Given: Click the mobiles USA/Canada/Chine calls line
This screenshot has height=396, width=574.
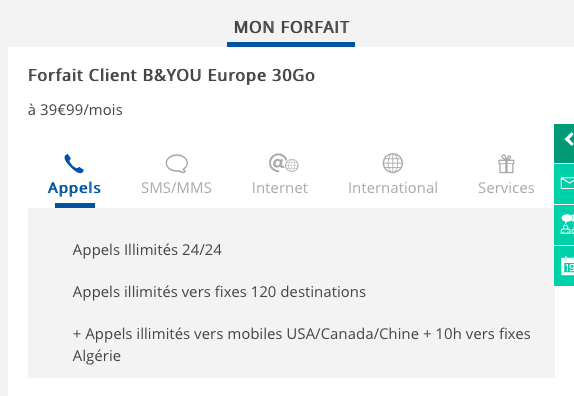Looking at the screenshot, I should tap(302, 344).
